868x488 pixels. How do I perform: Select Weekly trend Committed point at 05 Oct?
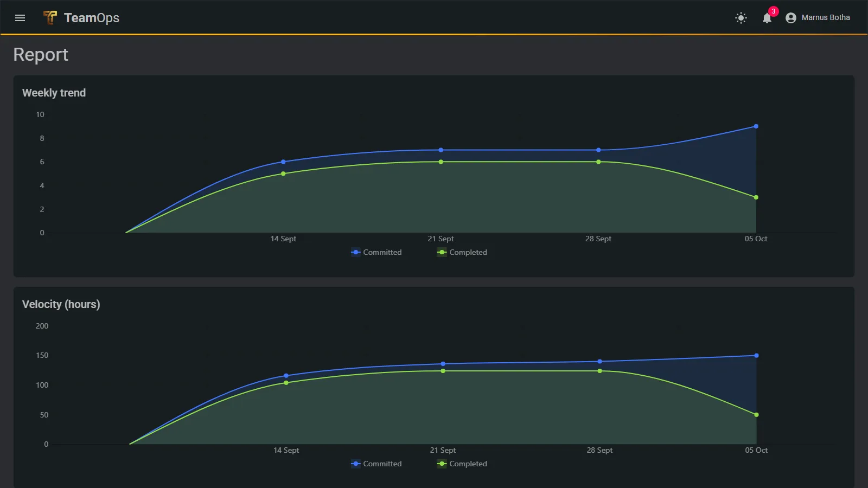click(756, 126)
